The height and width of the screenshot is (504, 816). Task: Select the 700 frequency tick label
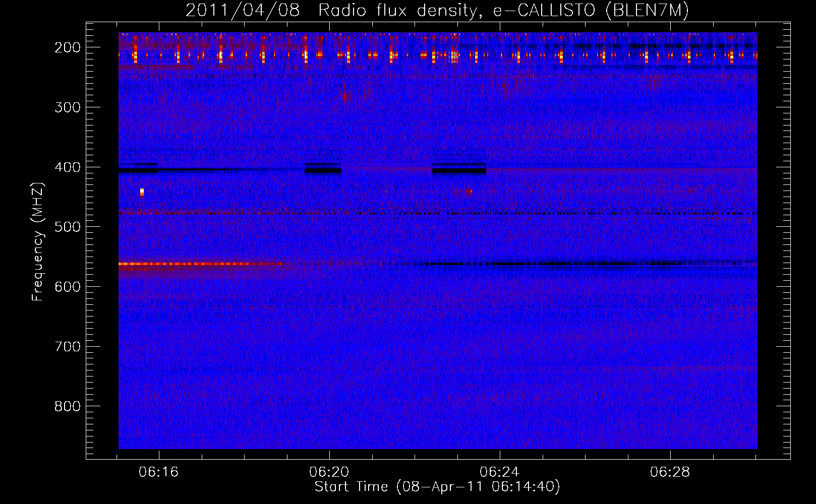[x=68, y=347]
